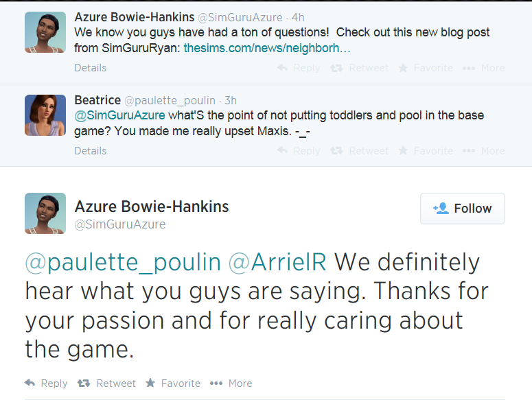Open More options on Beatrice's tweet
This screenshot has height=400, width=532.
point(469,151)
